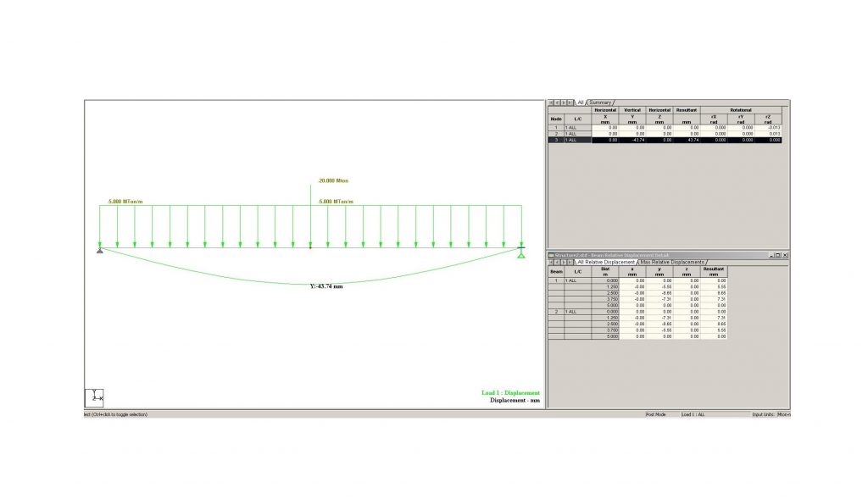Screen dimensions: 868x499
Task: Click the 20.000 Mton point load label
Action: [x=333, y=180]
